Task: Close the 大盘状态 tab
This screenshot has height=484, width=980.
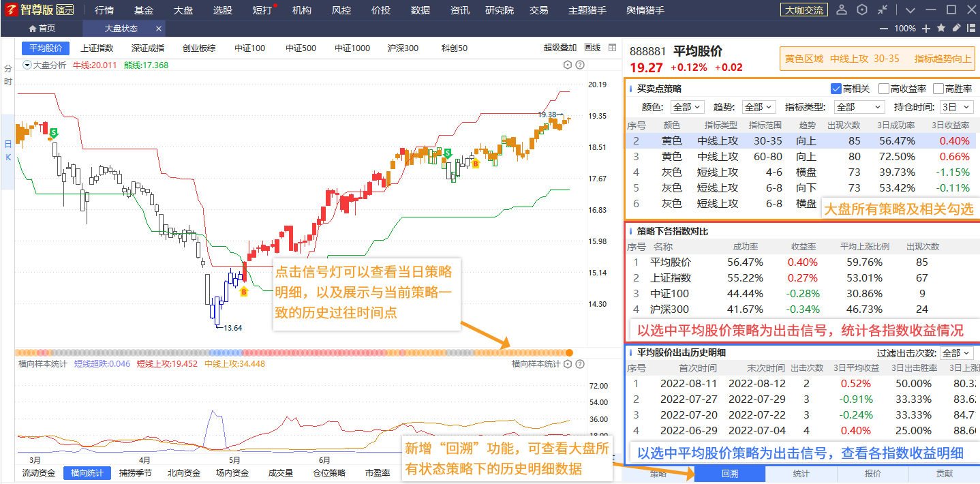Action: (x=159, y=29)
